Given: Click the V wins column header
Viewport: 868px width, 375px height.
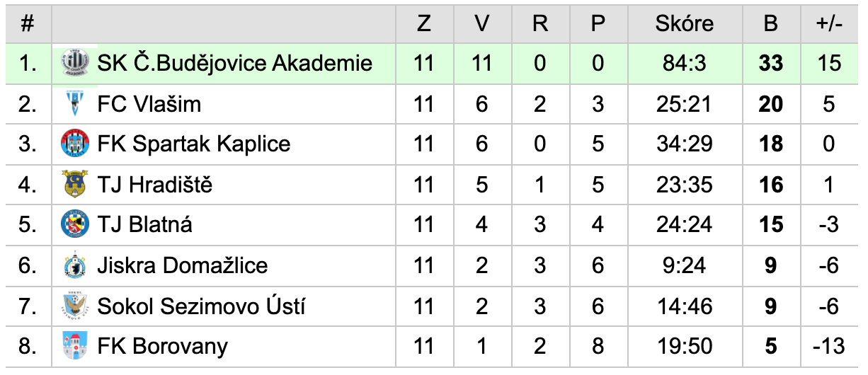Looking at the screenshot, I should [x=482, y=23].
